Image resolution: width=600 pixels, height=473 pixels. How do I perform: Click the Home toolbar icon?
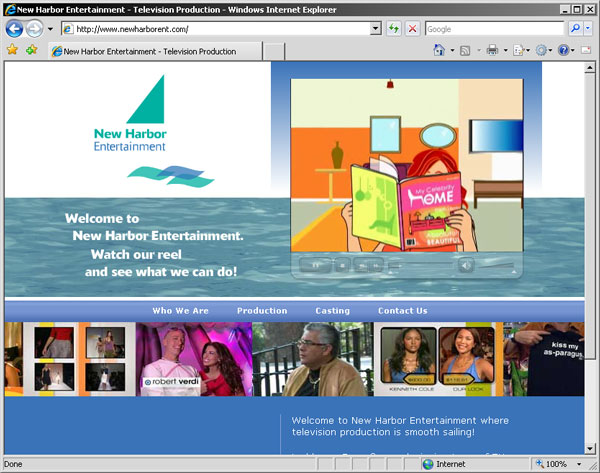pos(439,50)
